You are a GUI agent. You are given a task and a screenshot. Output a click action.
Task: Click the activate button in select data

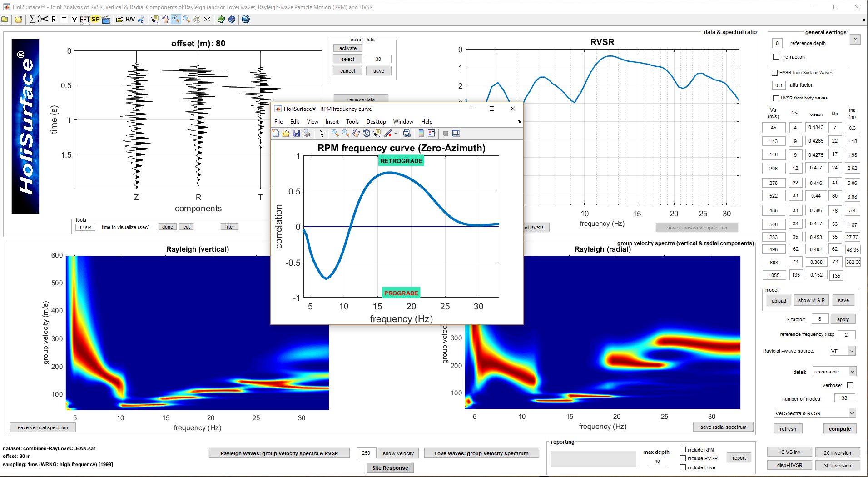pyautogui.click(x=348, y=48)
